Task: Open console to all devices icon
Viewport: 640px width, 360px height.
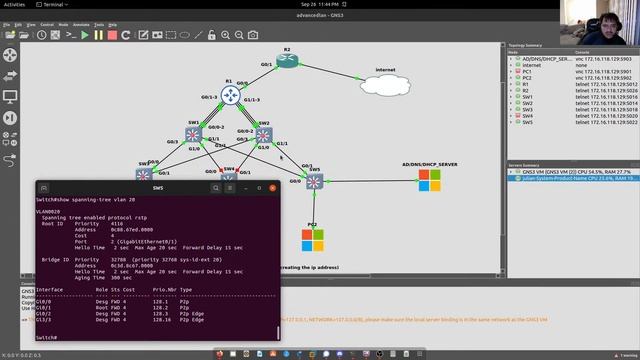Action: click(x=71, y=35)
